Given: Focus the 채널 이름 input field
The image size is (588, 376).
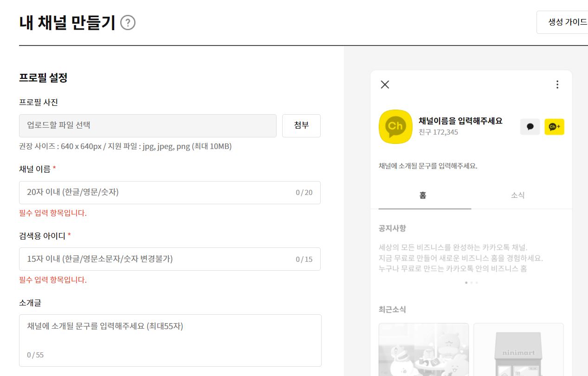Looking at the screenshot, I should coord(170,193).
